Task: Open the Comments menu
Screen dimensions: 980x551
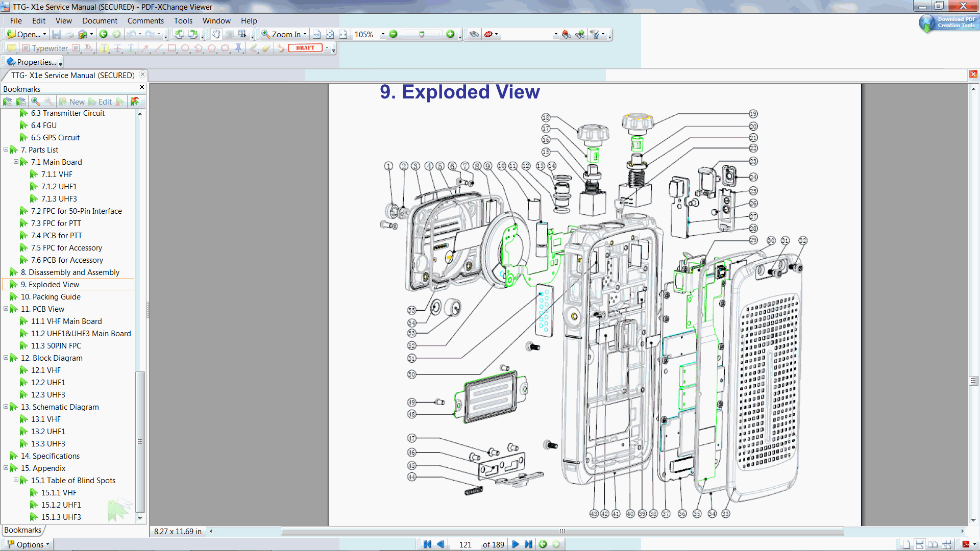Action: [x=145, y=21]
